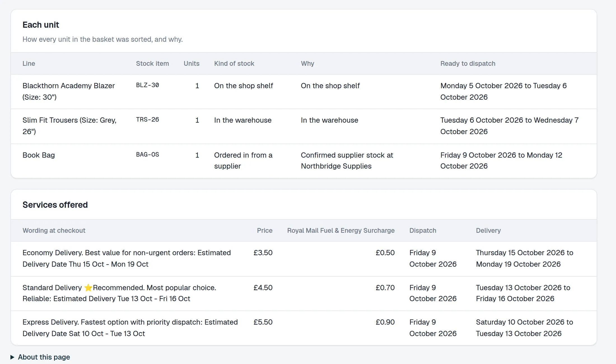Click the £4.50 Standard price
The image size is (616, 364).
tap(263, 288)
